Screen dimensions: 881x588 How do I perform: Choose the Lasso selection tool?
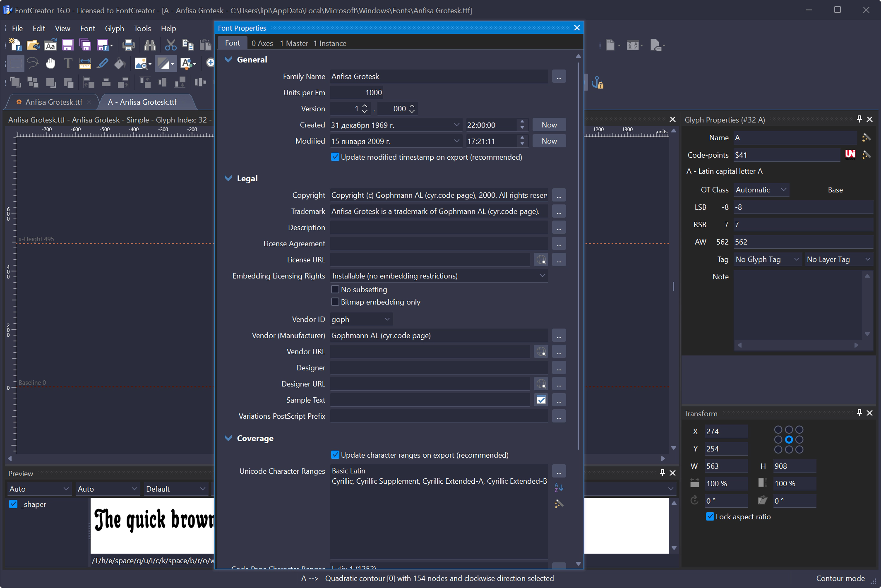[33, 63]
